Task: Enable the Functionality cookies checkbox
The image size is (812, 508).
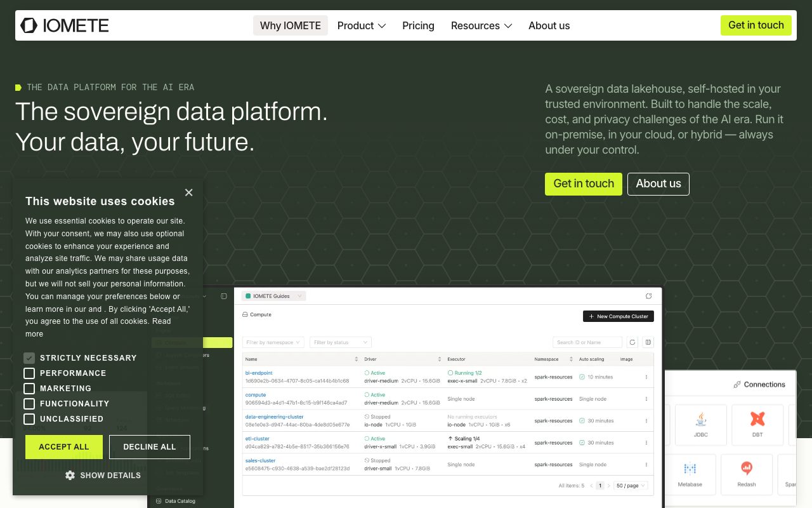Action: pyautogui.click(x=29, y=404)
